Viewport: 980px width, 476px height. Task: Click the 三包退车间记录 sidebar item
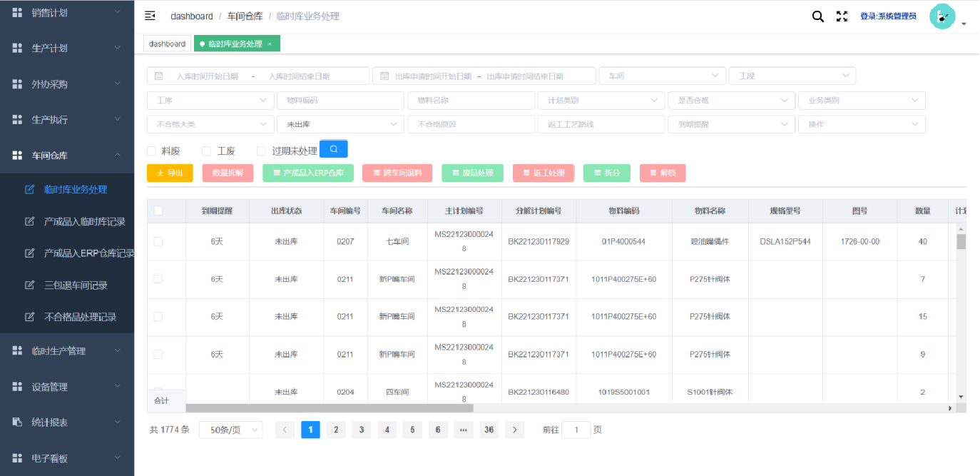point(76,285)
